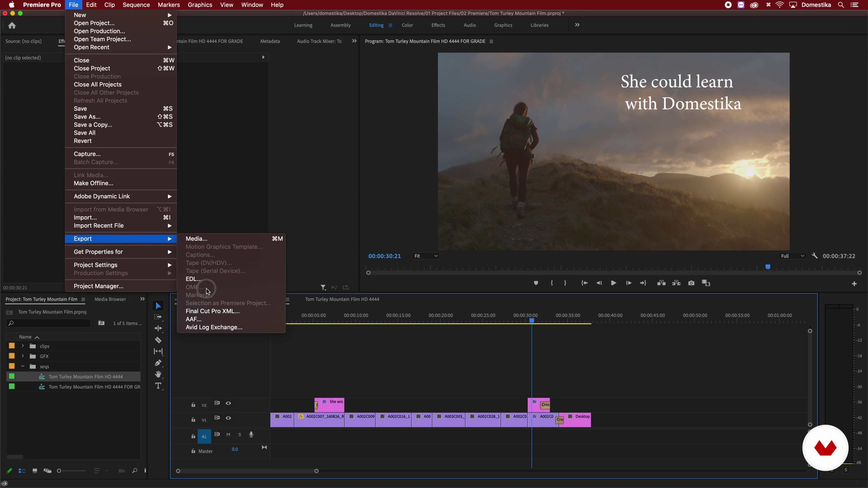Select the Pen tool
The image size is (868, 488).
pyautogui.click(x=158, y=363)
